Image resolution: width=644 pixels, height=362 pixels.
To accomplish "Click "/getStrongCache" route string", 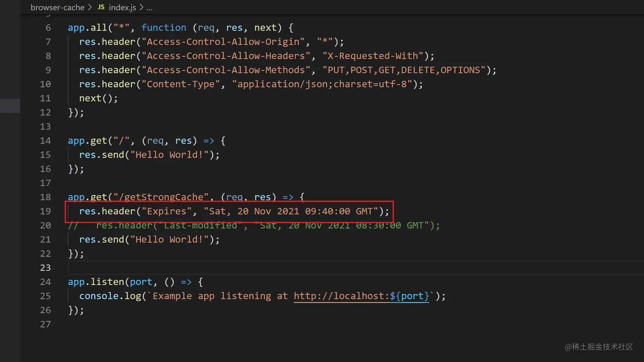I will pyautogui.click(x=161, y=197).
